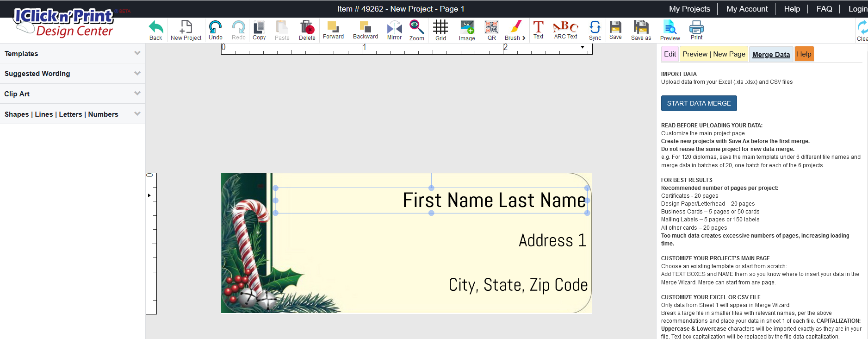Click the Login link
The width and height of the screenshot is (868, 339).
pyautogui.click(x=858, y=9)
